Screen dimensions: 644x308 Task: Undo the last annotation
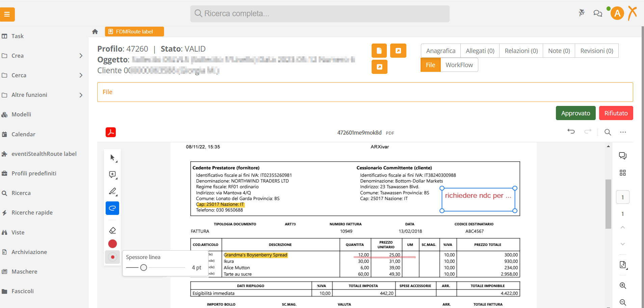tap(571, 132)
